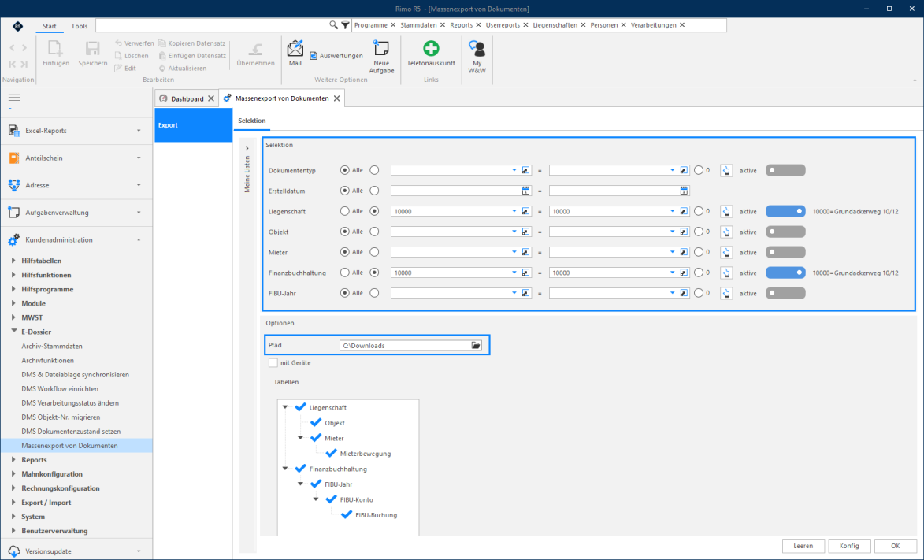Toggle the aktive switch for FIBU-Jahr

pyautogui.click(x=785, y=293)
